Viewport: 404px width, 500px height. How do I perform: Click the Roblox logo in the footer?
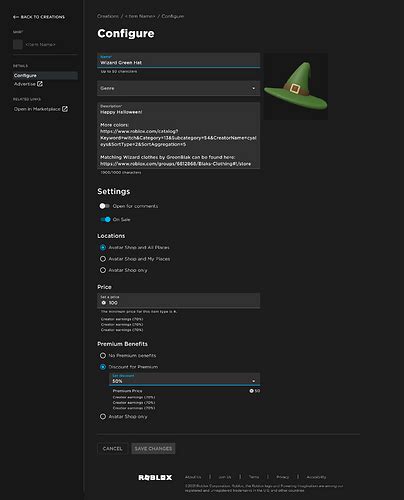(155, 478)
